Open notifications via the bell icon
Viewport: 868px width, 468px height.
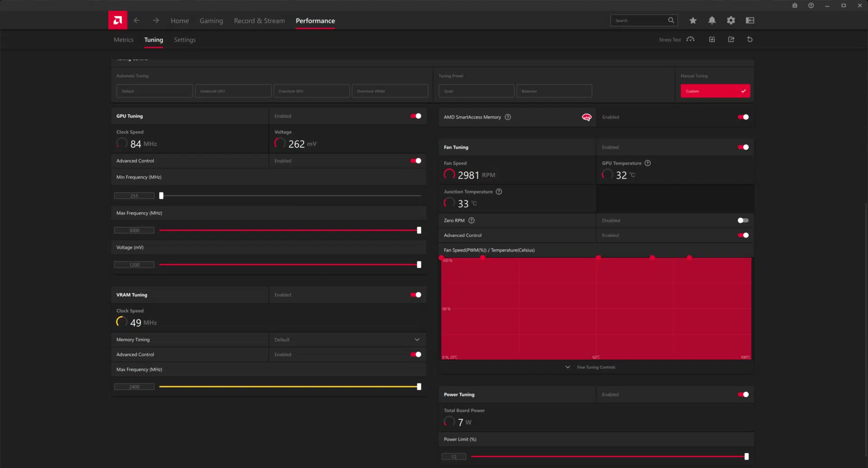pyautogui.click(x=712, y=20)
